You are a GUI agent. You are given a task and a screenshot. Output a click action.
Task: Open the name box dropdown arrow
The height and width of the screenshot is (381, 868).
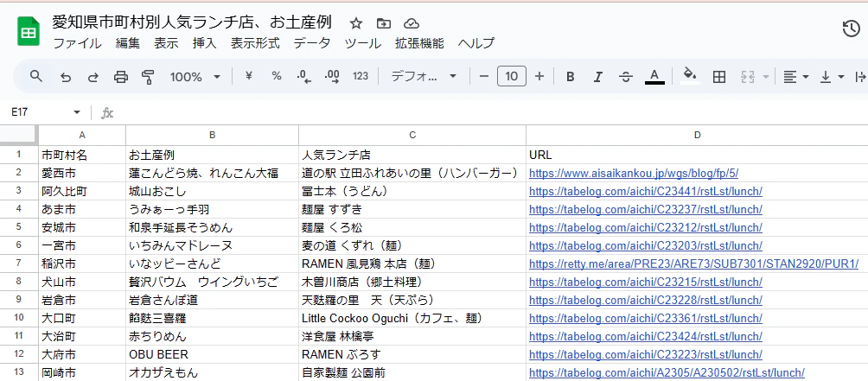coord(76,113)
